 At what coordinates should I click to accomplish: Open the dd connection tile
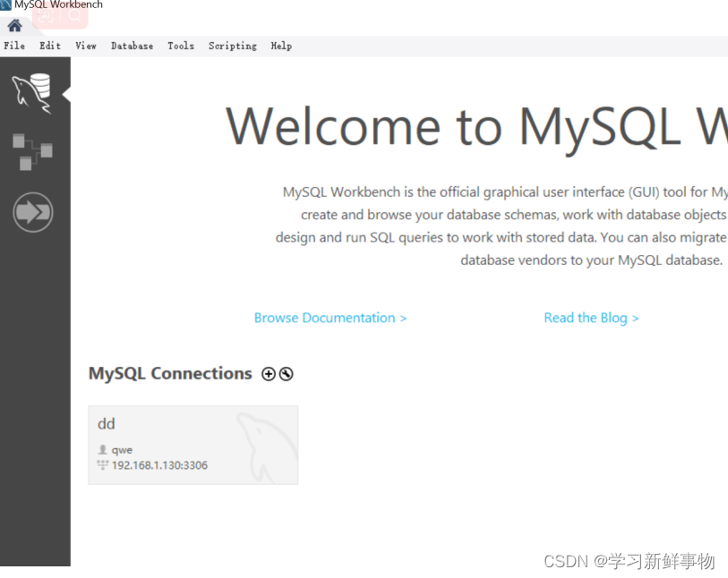(x=193, y=446)
